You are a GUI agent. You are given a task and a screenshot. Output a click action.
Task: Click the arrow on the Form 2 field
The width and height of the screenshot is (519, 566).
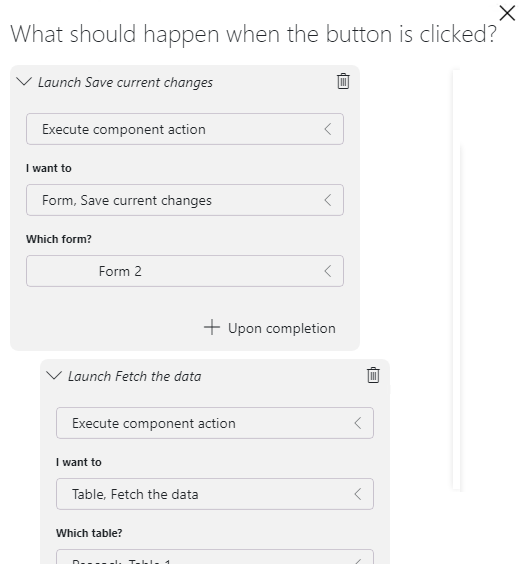(328, 271)
